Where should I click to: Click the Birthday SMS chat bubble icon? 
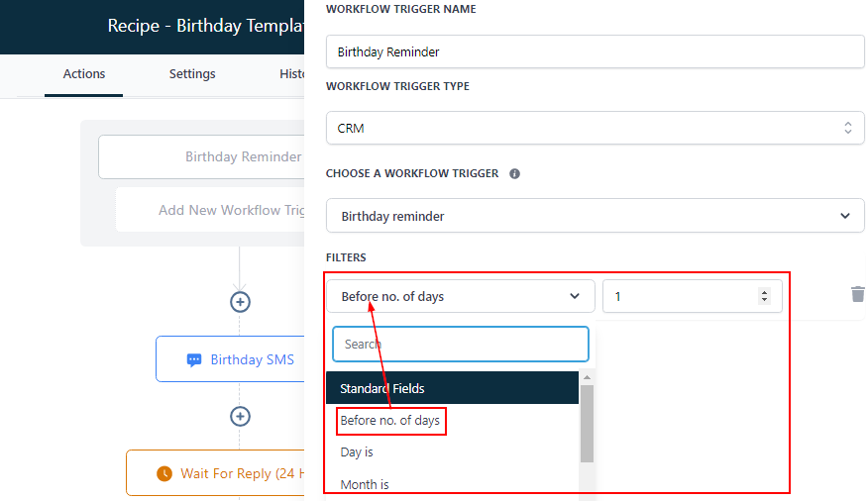[194, 360]
